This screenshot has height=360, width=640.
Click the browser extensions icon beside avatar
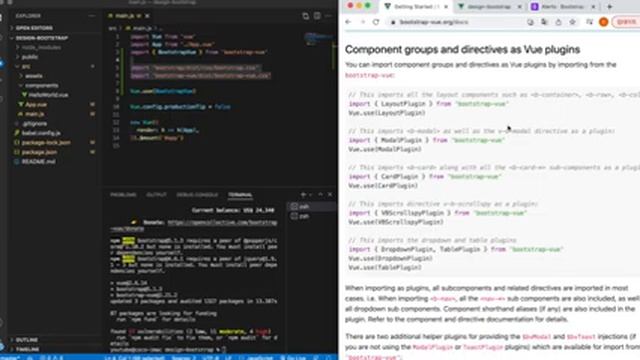click(589, 22)
